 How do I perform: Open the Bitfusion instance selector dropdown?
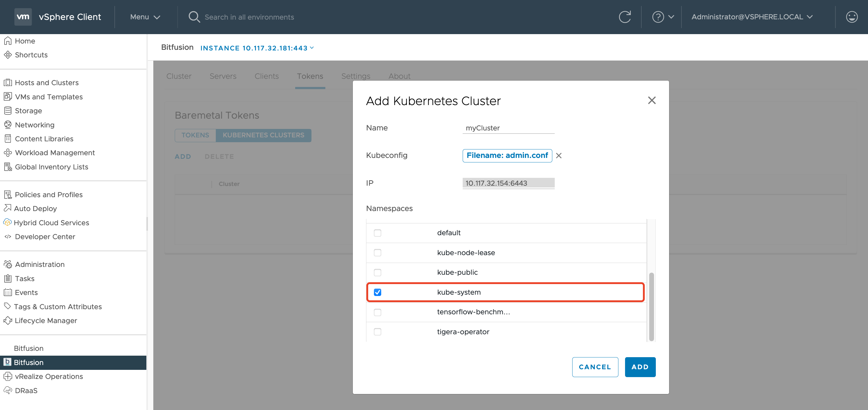[x=257, y=48]
